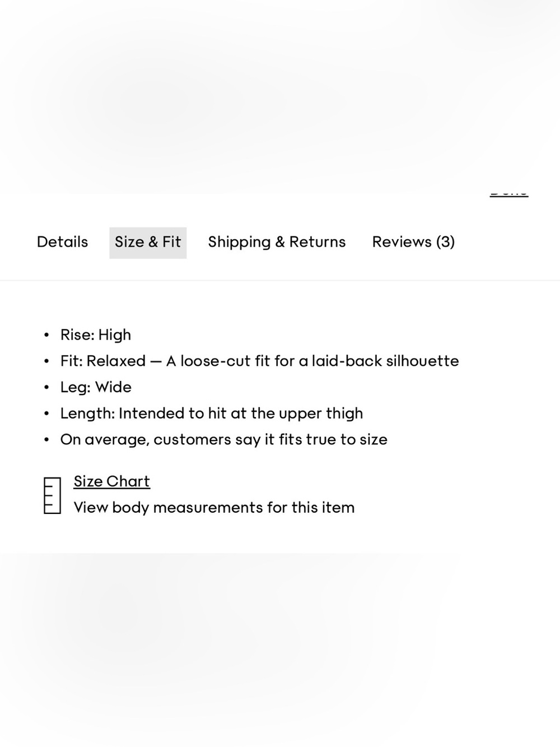Viewport: 560px width, 747px height.
Task: Click the 'fits true to size' line
Action: click(224, 439)
